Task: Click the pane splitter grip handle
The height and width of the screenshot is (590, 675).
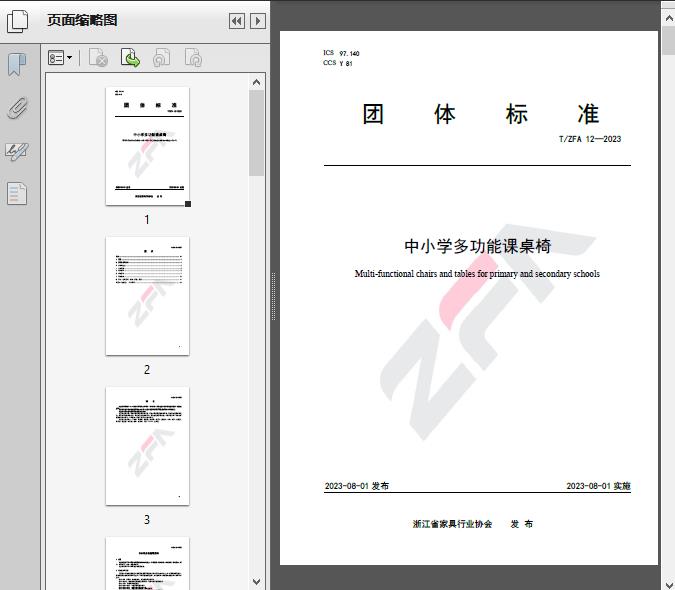Action: pyautogui.click(x=273, y=296)
